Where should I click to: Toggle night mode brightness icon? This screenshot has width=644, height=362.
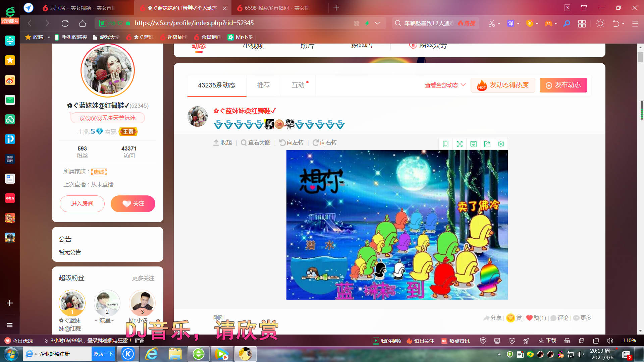600,23
